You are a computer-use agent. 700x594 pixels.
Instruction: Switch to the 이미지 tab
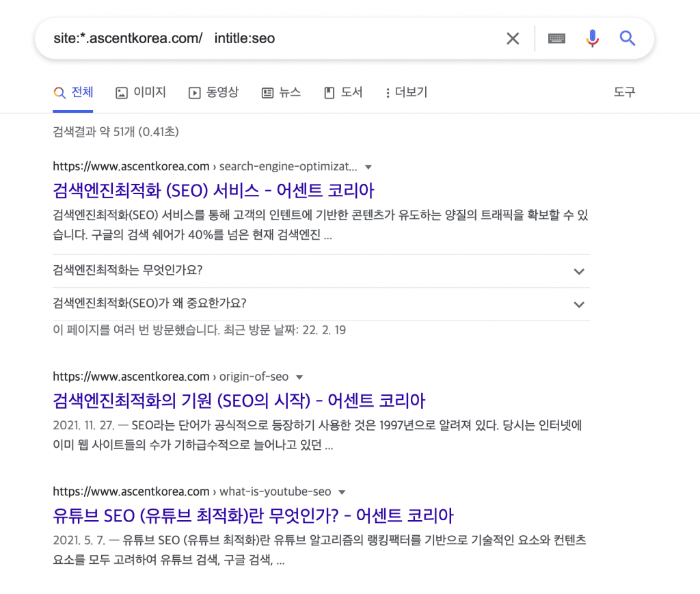pos(141,92)
